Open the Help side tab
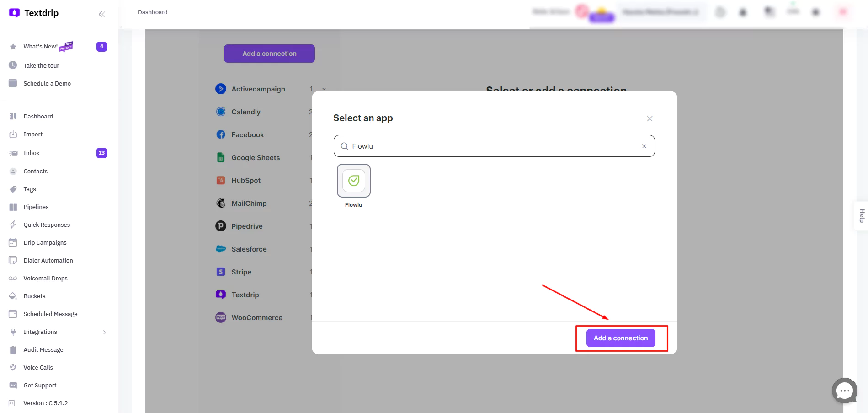Viewport: 868px width, 413px height. point(862,215)
